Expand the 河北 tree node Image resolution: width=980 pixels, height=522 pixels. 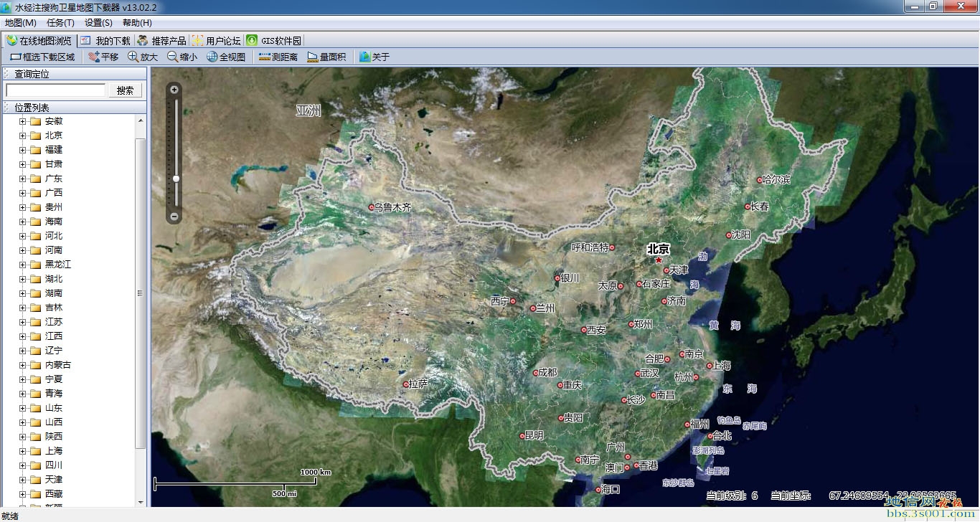click(x=22, y=236)
